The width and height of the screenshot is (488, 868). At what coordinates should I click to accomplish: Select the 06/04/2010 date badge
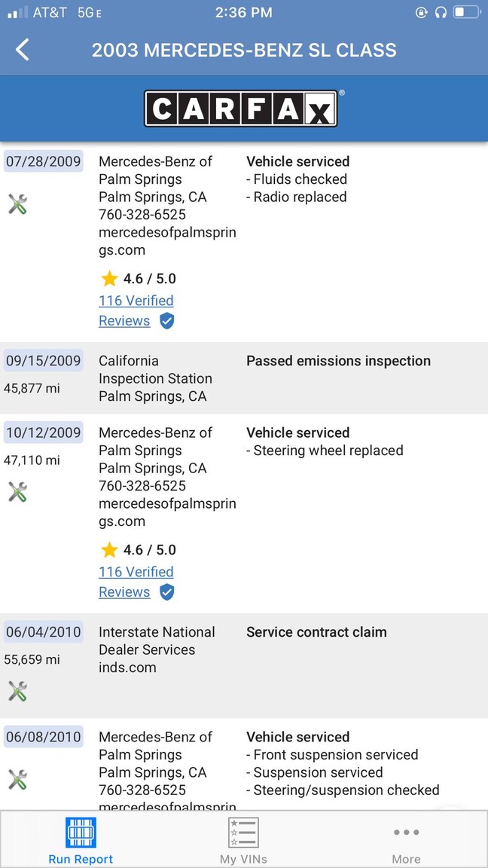pyautogui.click(x=43, y=631)
